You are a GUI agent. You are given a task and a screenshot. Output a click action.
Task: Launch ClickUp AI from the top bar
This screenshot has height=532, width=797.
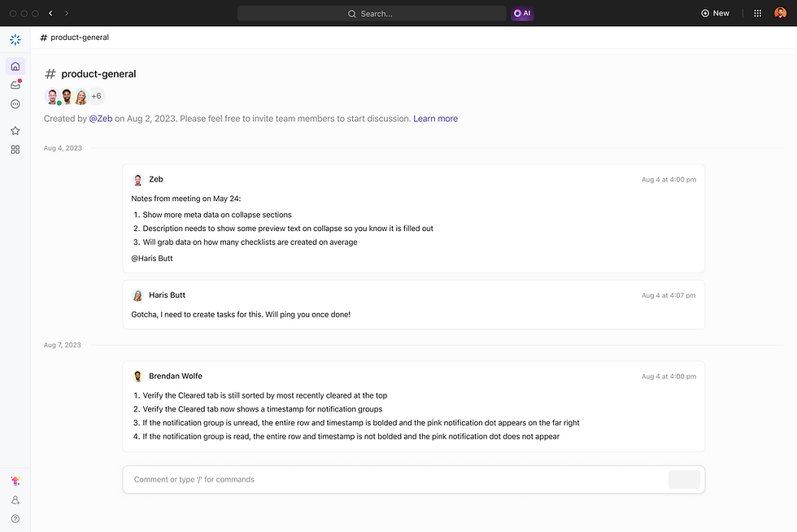pyautogui.click(x=521, y=13)
